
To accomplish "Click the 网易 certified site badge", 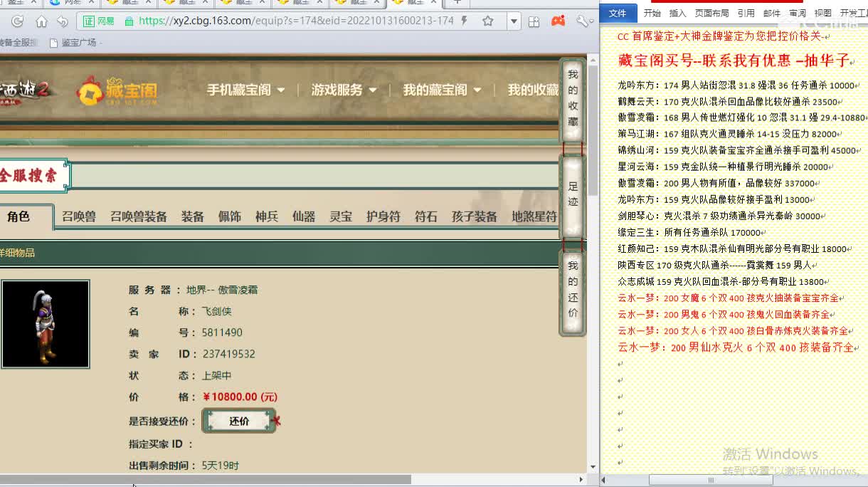I will click(x=99, y=21).
